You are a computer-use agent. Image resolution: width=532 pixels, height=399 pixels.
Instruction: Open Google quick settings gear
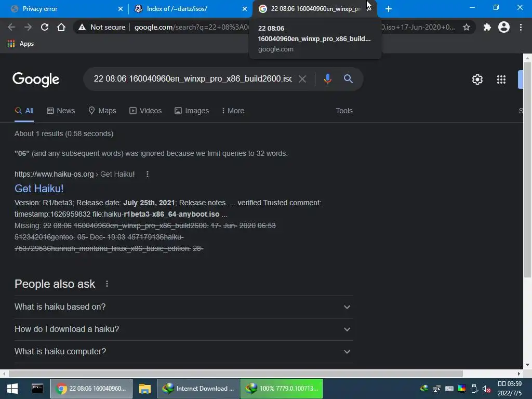click(x=477, y=79)
